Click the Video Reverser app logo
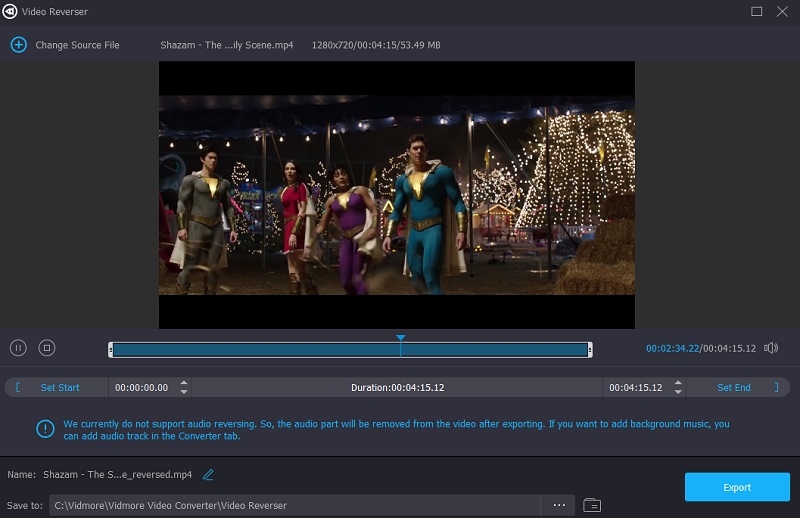Image resolution: width=800 pixels, height=518 pixels. point(12,11)
